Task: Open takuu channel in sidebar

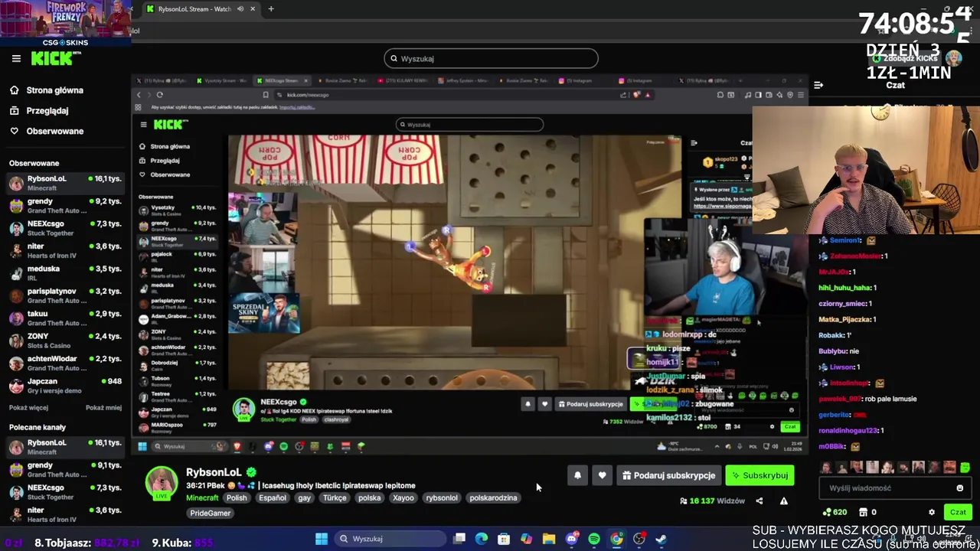Action: (x=65, y=318)
